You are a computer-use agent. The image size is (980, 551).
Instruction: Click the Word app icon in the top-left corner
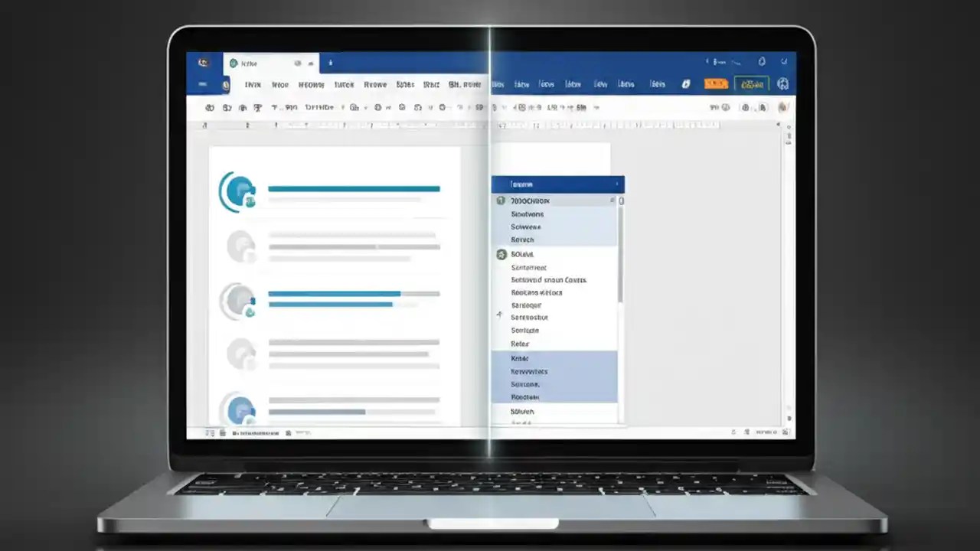(203, 63)
